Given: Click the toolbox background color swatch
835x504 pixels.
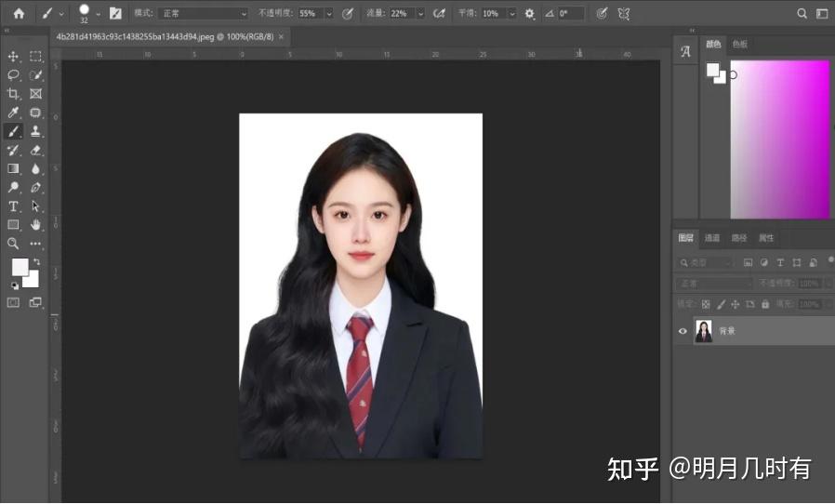Looking at the screenshot, I should pos(33,281).
